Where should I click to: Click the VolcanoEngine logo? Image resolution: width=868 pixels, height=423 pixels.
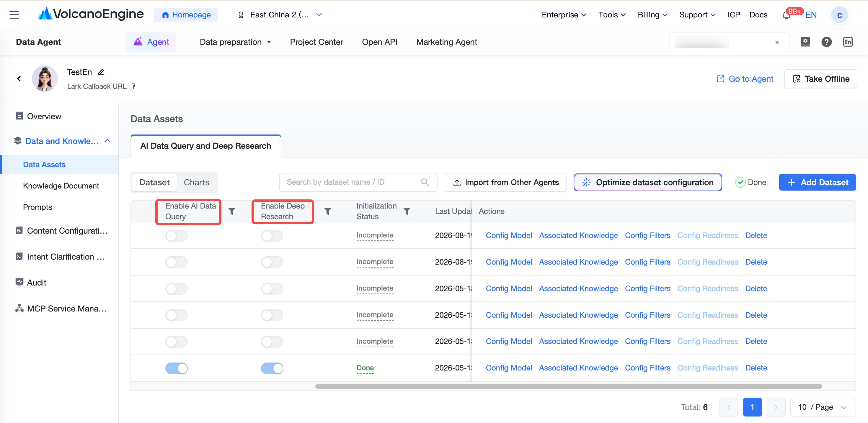(x=91, y=14)
